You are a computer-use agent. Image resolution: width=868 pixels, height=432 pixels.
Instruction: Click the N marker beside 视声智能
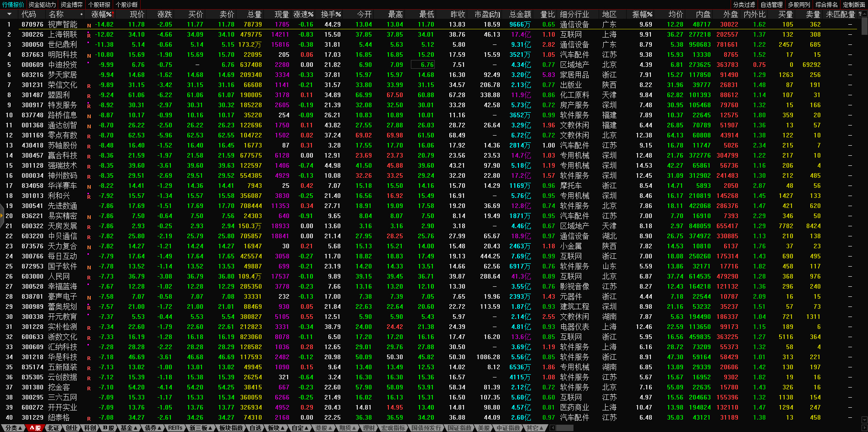coord(89,25)
